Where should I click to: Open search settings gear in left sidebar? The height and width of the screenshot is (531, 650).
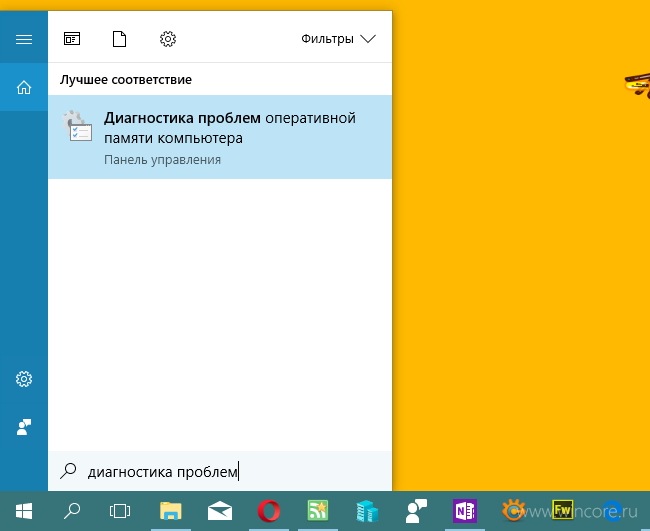(24, 379)
